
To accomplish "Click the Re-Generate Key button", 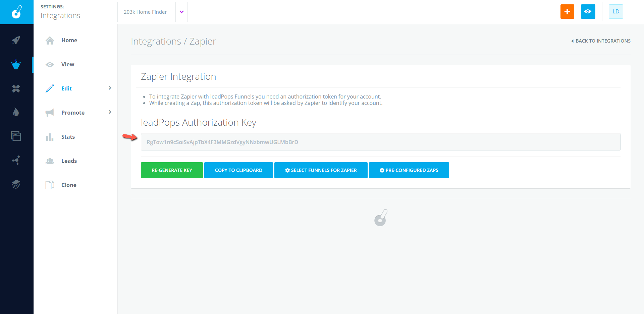I will (x=172, y=170).
